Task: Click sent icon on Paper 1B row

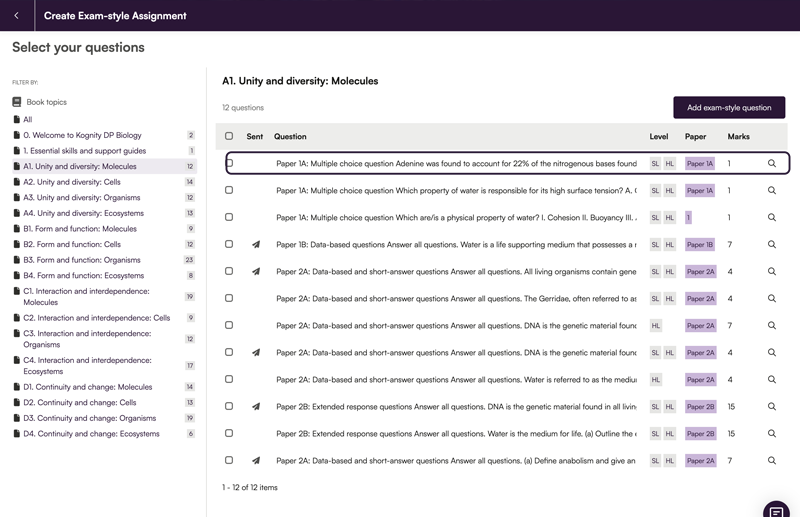Action: tap(256, 244)
